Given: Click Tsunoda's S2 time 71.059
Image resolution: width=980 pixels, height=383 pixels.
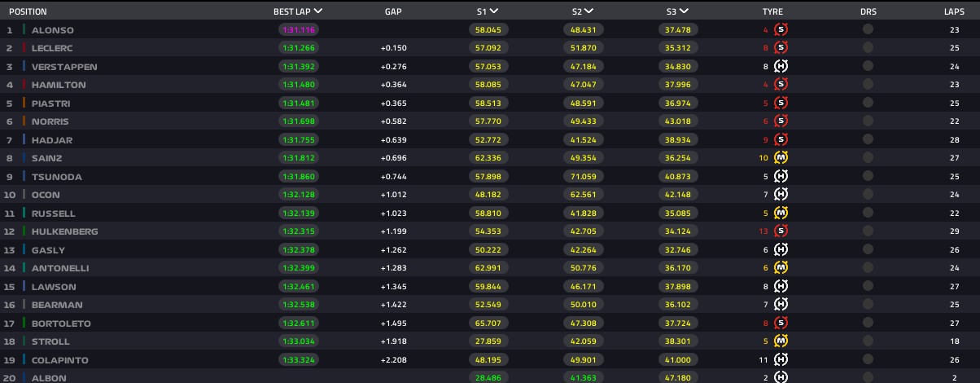Looking at the screenshot, I should [582, 177].
